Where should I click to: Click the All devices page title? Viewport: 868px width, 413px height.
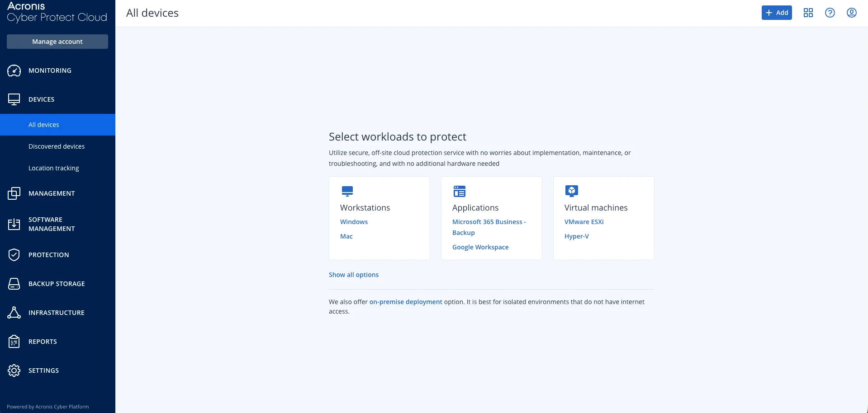152,13
